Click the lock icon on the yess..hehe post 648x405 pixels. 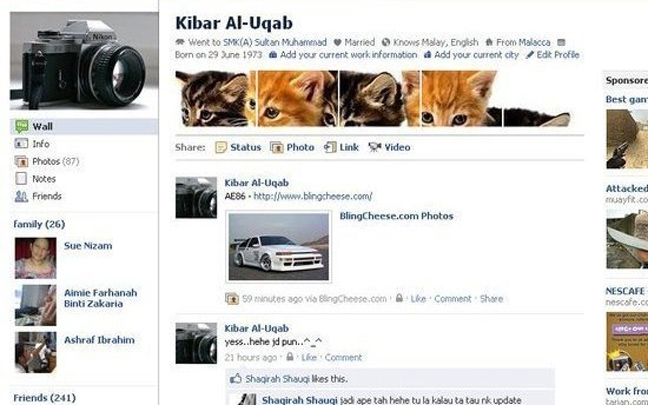[290, 356]
